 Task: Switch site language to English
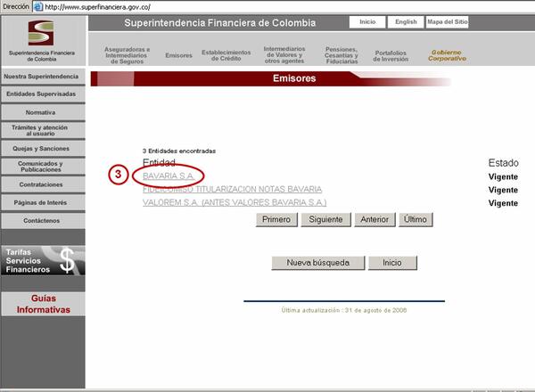pyautogui.click(x=406, y=21)
